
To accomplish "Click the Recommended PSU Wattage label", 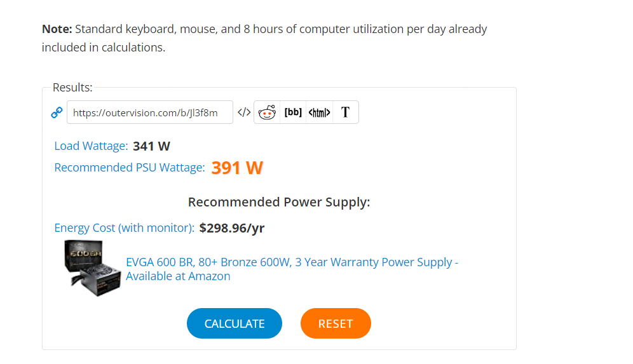I will coord(130,168).
